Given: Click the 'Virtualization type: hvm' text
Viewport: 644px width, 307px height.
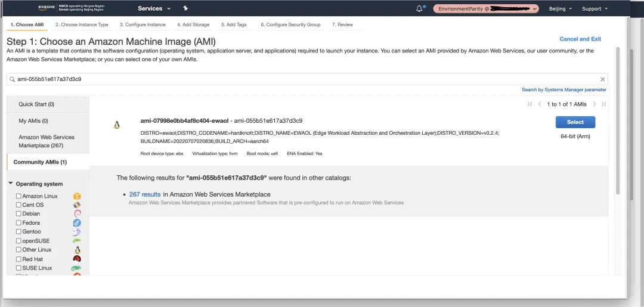Looking at the screenshot, I should coord(215,154).
